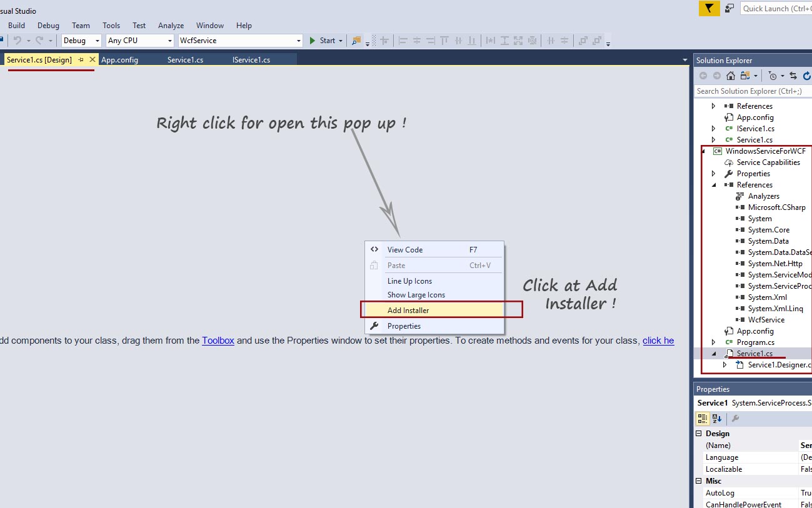Screen dimensions: 812x508
Task: Collapse the Misc category in Properties
Action: tap(699, 481)
